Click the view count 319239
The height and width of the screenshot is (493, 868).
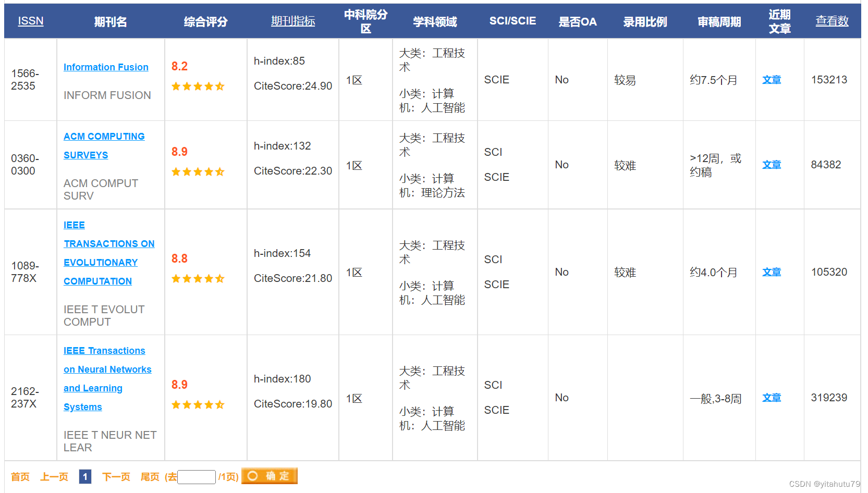[829, 398]
